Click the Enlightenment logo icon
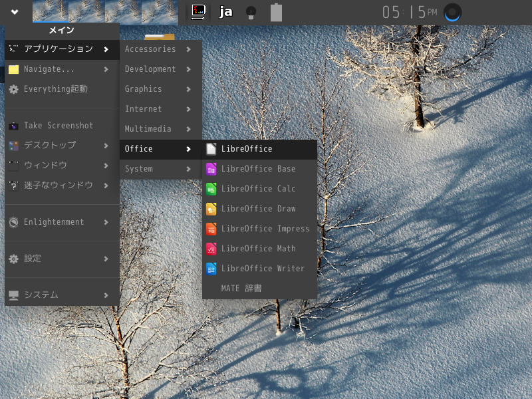The height and width of the screenshot is (399, 532). [13, 222]
